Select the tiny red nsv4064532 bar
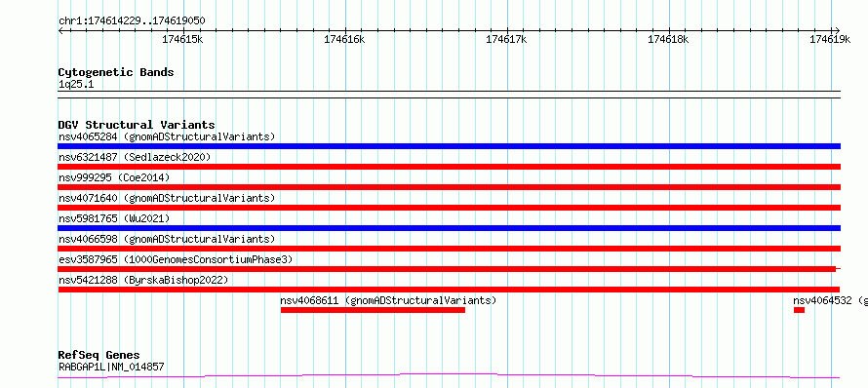This screenshot has width=868, height=388. [x=799, y=310]
